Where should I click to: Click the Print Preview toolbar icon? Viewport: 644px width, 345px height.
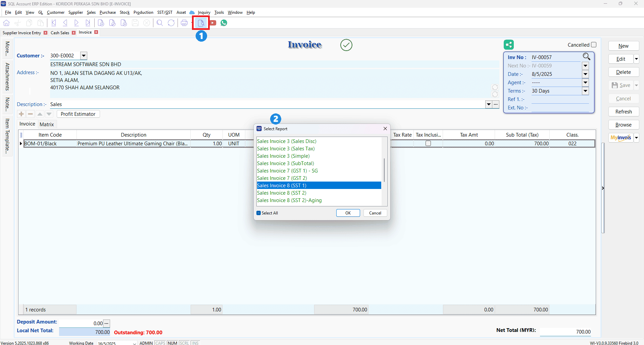click(x=201, y=23)
